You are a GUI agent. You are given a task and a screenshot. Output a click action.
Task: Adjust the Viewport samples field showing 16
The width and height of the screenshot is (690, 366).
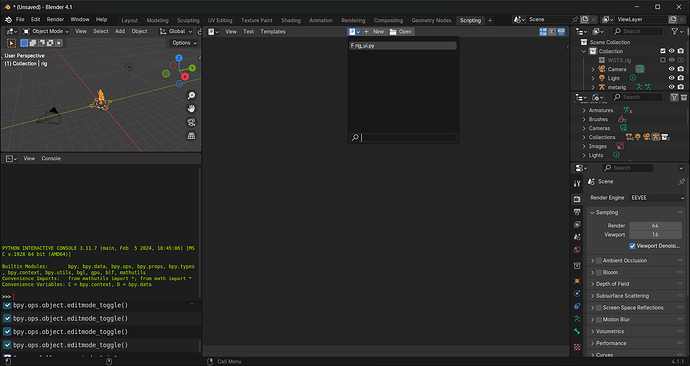(x=655, y=234)
